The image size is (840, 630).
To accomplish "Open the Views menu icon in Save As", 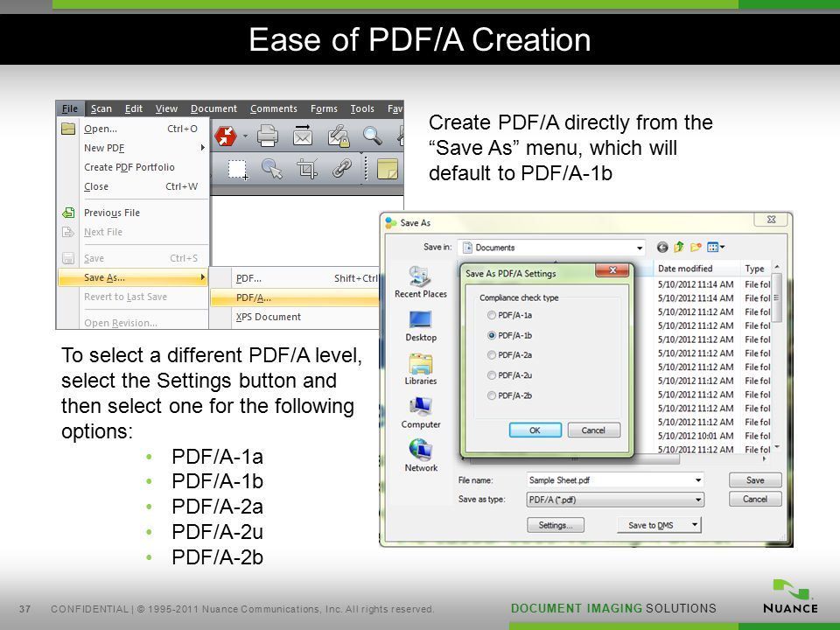I will [x=716, y=247].
